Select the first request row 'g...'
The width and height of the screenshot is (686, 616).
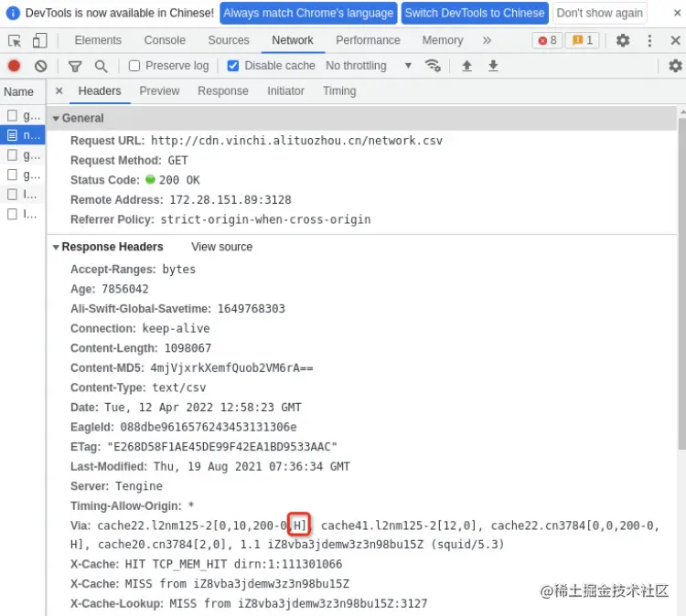coord(22,115)
